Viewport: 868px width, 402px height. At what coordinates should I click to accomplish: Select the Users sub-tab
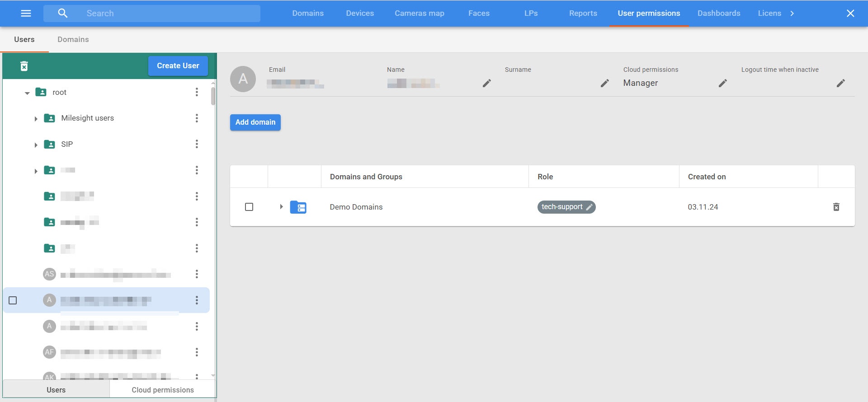[24, 40]
